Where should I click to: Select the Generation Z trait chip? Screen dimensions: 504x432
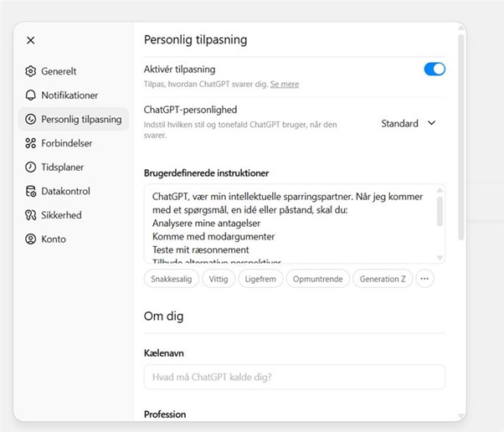coord(382,279)
